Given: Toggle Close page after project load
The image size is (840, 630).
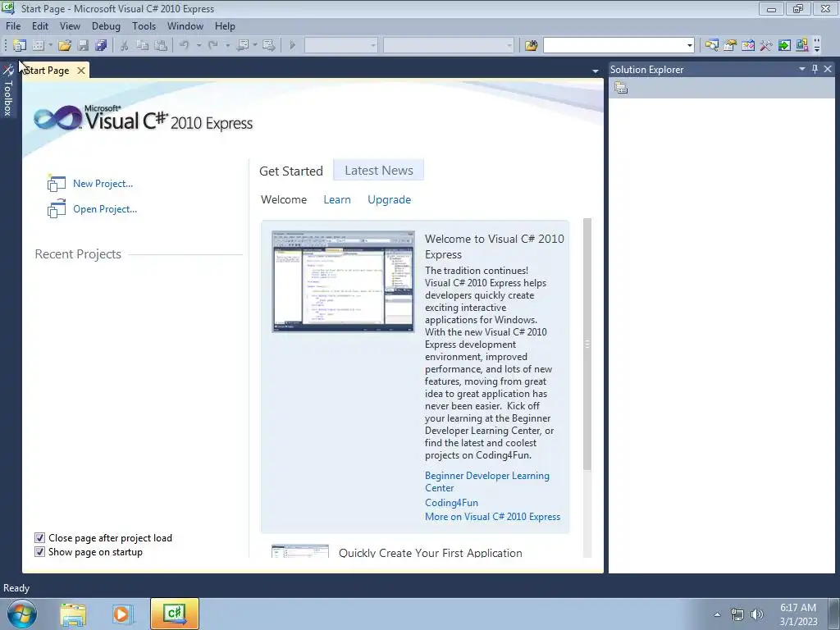Looking at the screenshot, I should (x=39, y=538).
